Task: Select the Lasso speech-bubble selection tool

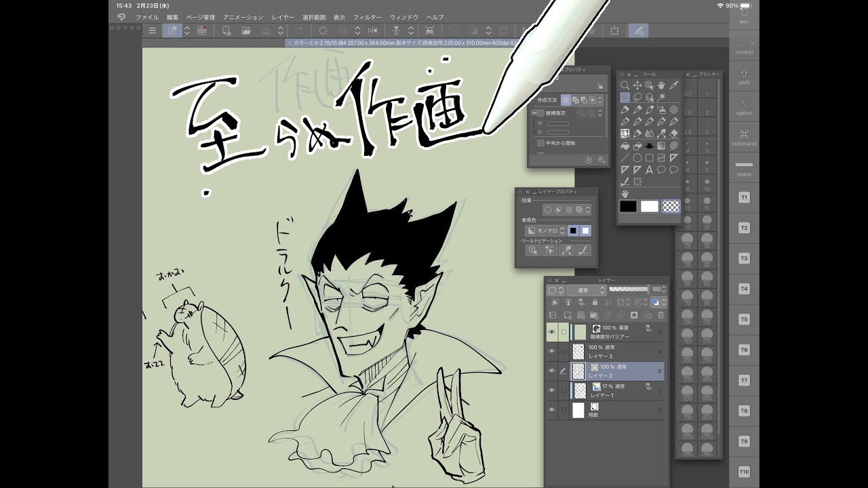Action: click(637, 98)
